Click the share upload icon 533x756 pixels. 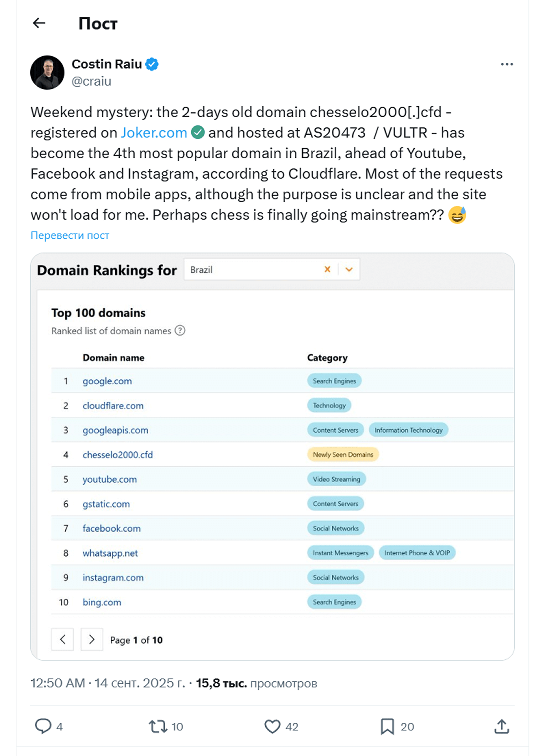pos(501,726)
